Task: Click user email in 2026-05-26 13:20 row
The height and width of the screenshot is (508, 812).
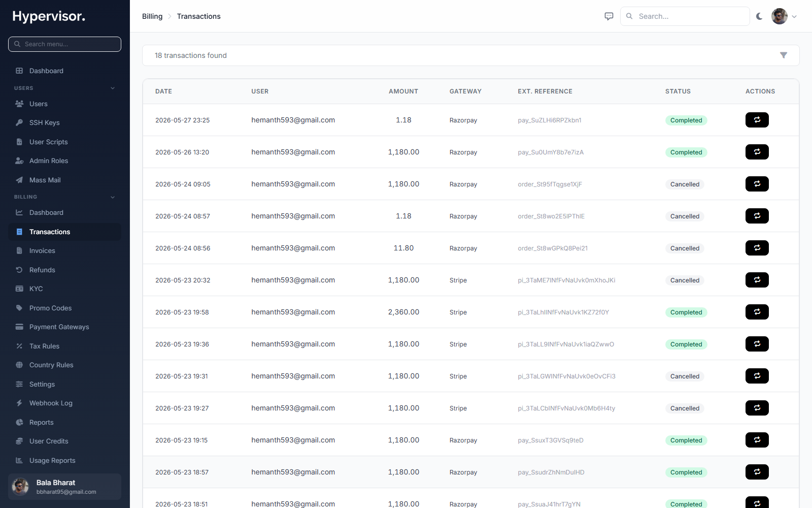Action: pyautogui.click(x=293, y=152)
